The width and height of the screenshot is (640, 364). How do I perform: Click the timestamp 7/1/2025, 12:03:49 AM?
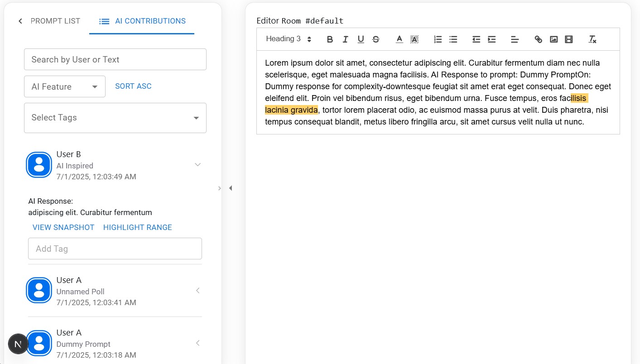coord(96,177)
